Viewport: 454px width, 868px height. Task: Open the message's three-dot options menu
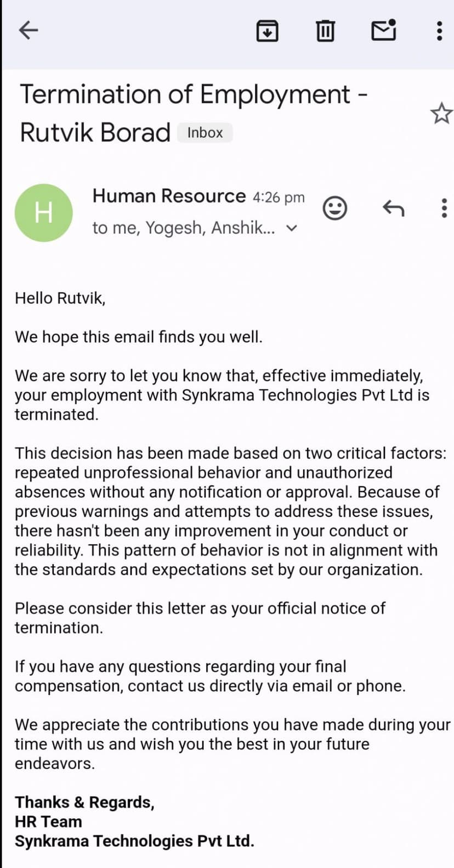(x=444, y=208)
